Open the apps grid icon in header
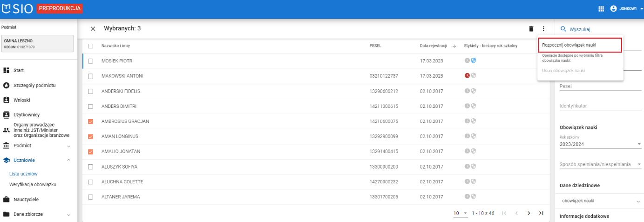The height and width of the screenshot is (222, 644). [601, 9]
